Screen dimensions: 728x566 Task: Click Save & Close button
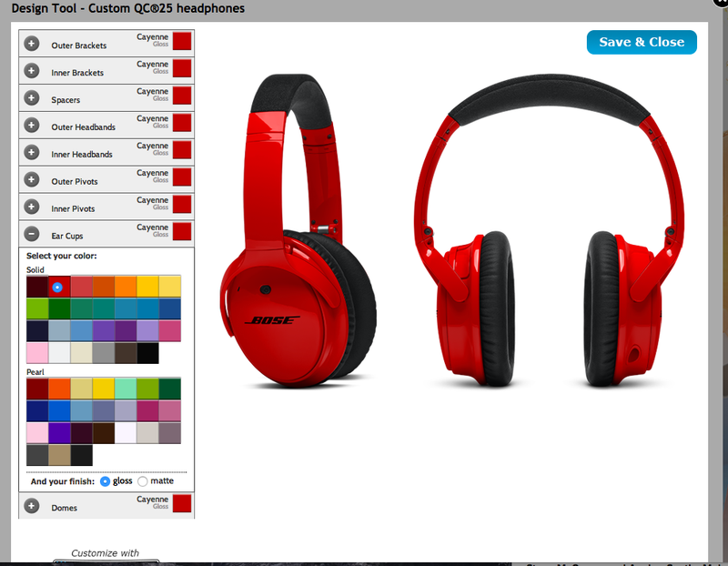(x=642, y=42)
